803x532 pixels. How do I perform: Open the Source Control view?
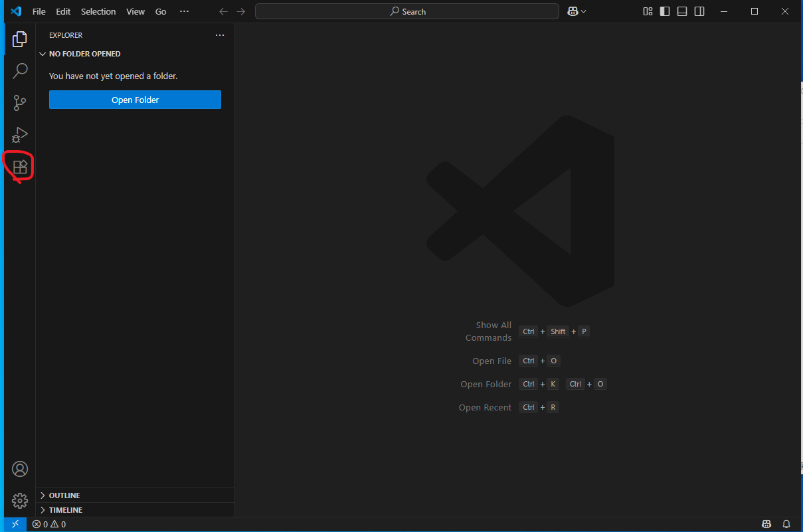pos(20,102)
